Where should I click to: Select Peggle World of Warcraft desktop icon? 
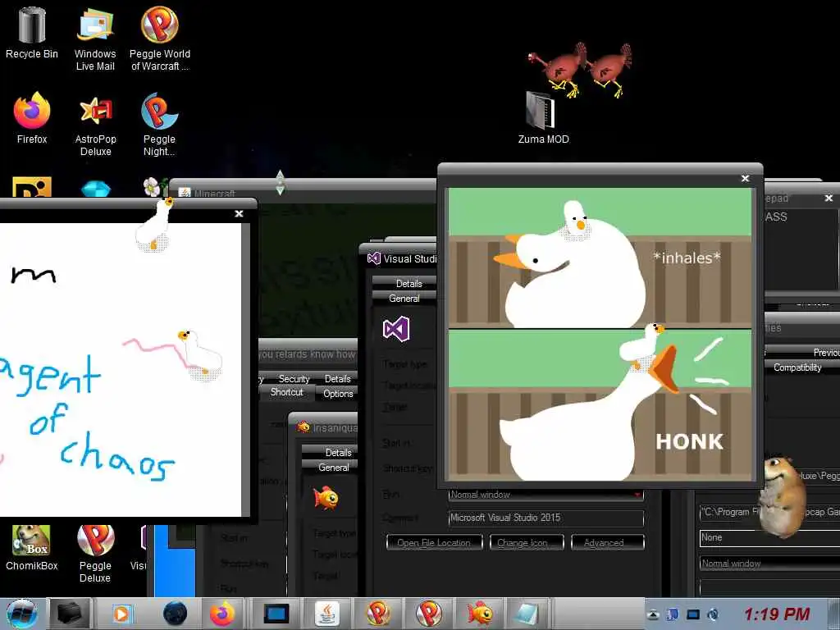160,39
